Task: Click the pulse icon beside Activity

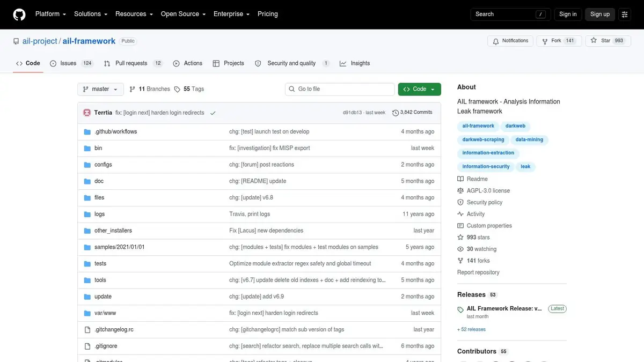Action: 460,214
